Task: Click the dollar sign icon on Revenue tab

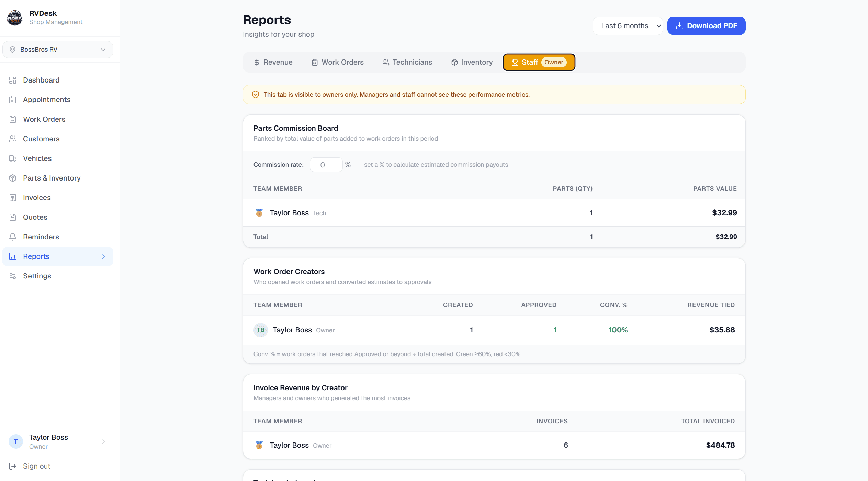Action: 257,63
